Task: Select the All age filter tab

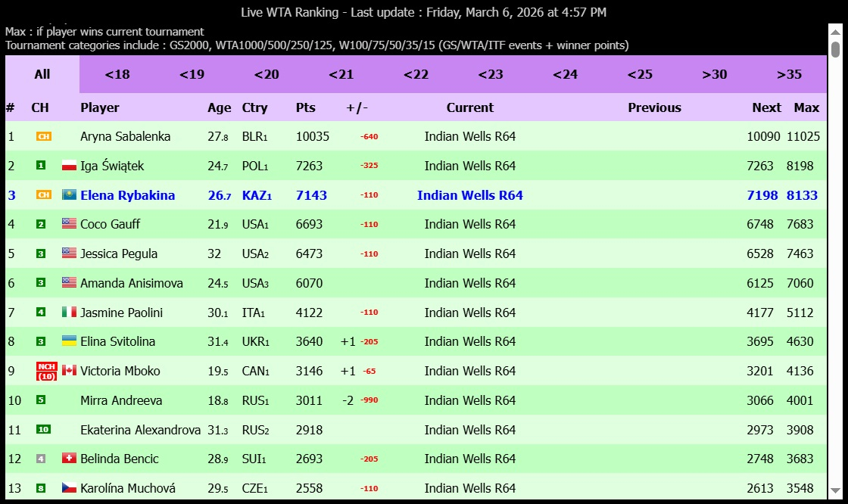Action: click(42, 74)
